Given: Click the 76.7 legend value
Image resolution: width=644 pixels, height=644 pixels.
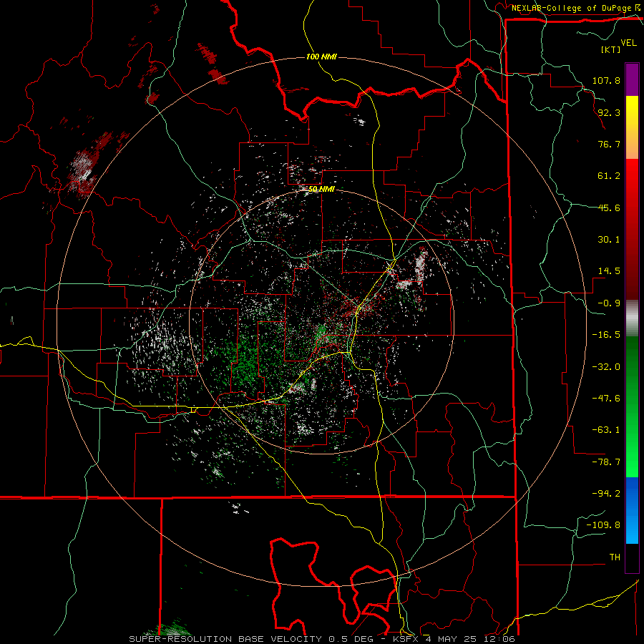Looking at the screenshot, I should [x=609, y=144].
